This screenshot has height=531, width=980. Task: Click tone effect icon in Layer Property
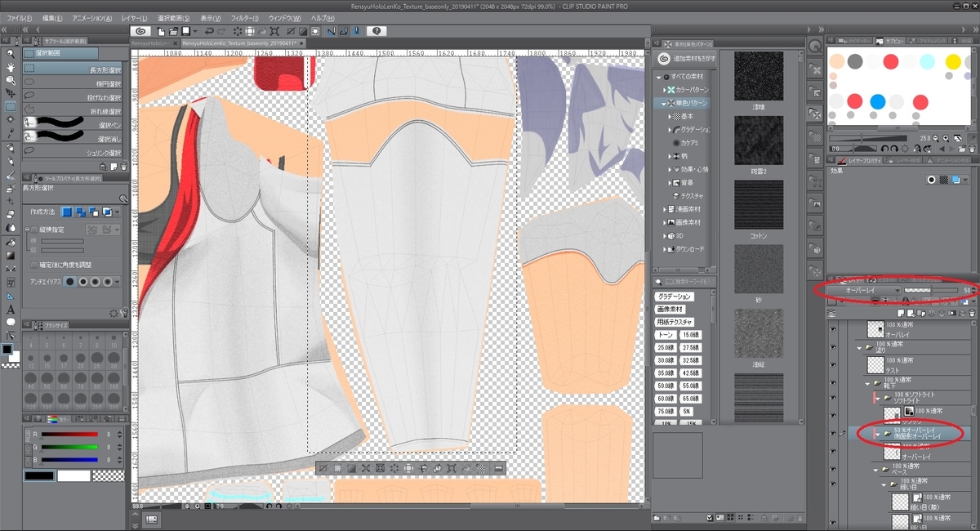[942, 180]
